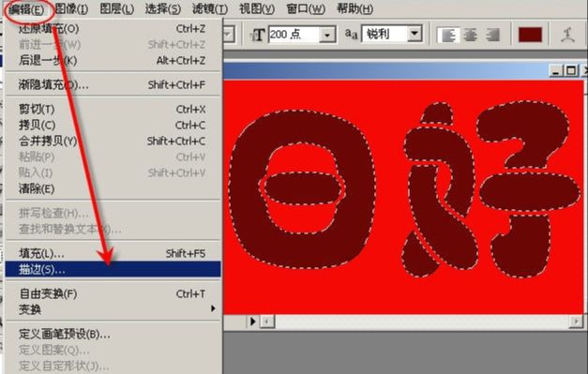The image size is (588, 374).
Task: Select right align text icon
Action: tap(492, 35)
